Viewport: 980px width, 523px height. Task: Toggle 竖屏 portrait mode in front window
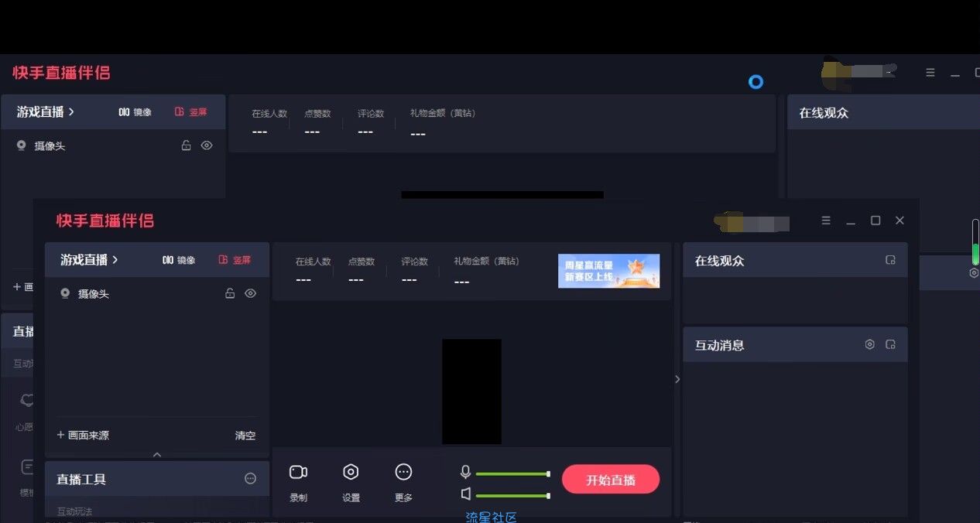(235, 260)
